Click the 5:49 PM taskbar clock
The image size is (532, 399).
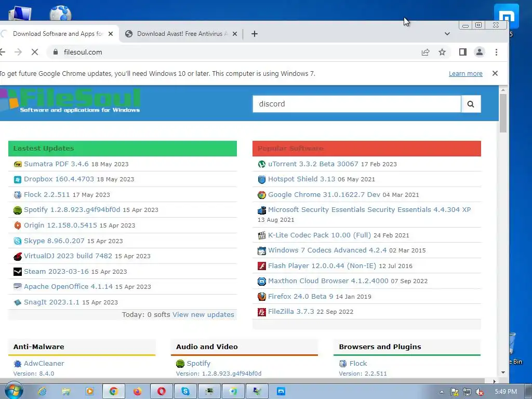pos(506,392)
